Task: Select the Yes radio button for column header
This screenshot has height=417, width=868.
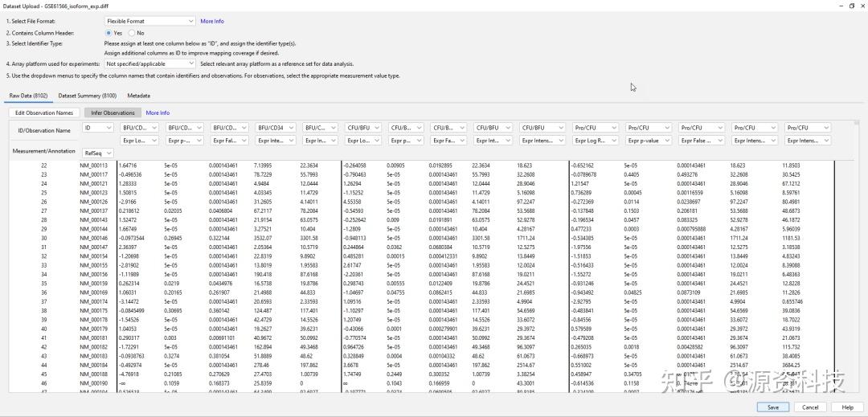Action: click(x=108, y=33)
